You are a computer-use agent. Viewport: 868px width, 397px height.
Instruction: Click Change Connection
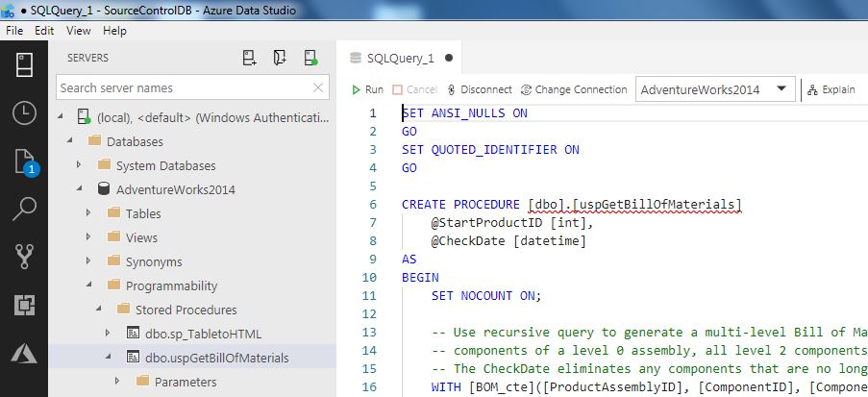[x=574, y=89]
